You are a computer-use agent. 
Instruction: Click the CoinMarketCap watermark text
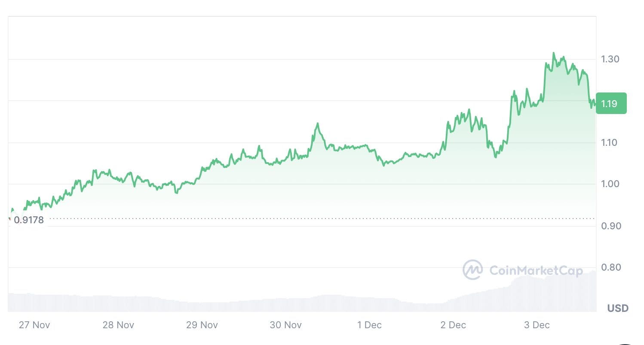click(536, 271)
